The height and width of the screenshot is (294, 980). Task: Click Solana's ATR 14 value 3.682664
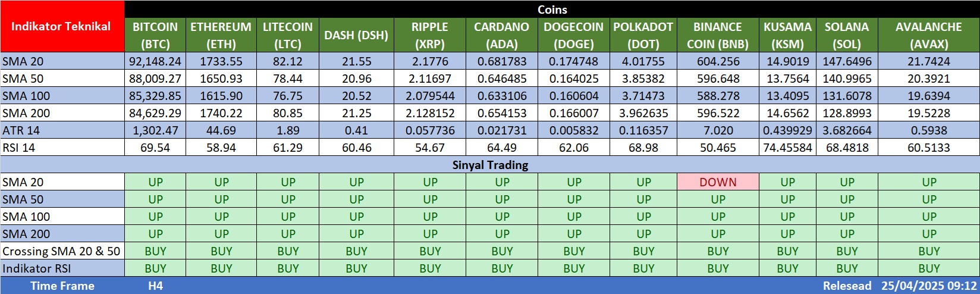click(x=847, y=130)
